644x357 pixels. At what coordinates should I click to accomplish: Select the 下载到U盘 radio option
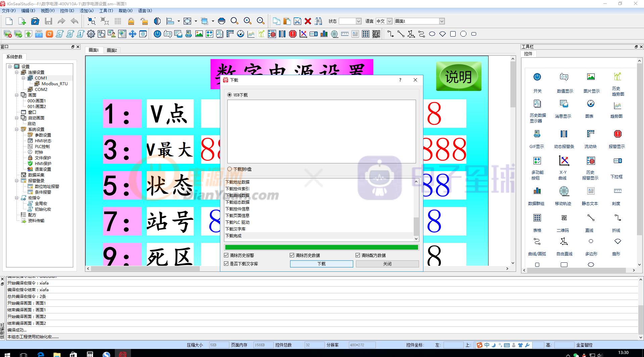(229, 169)
